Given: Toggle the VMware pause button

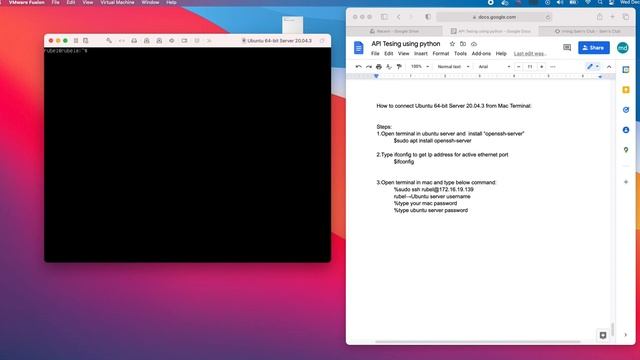Looking at the screenshot, I should click(76, 40).
